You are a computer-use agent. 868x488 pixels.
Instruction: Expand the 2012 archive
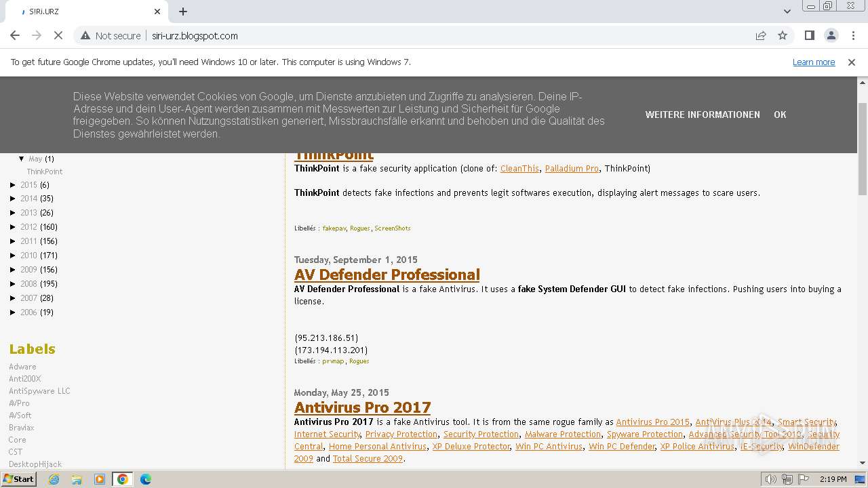(x=13, y=227)
